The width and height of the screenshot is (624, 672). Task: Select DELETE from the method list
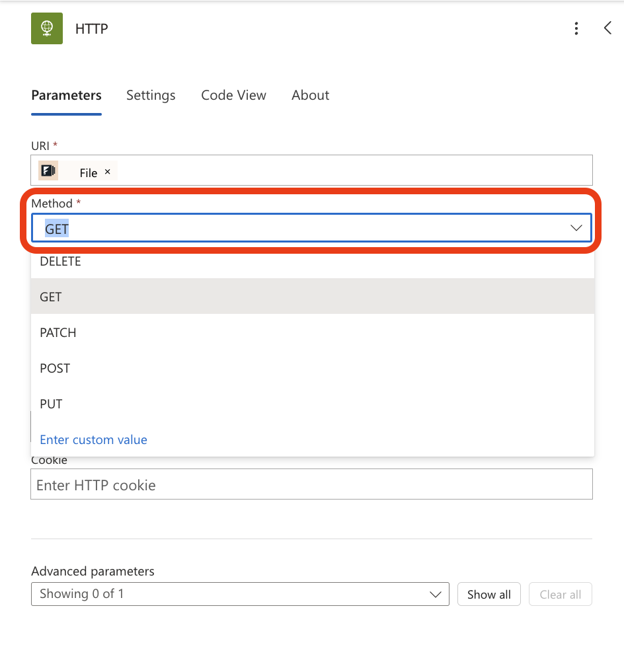[60, 262]
